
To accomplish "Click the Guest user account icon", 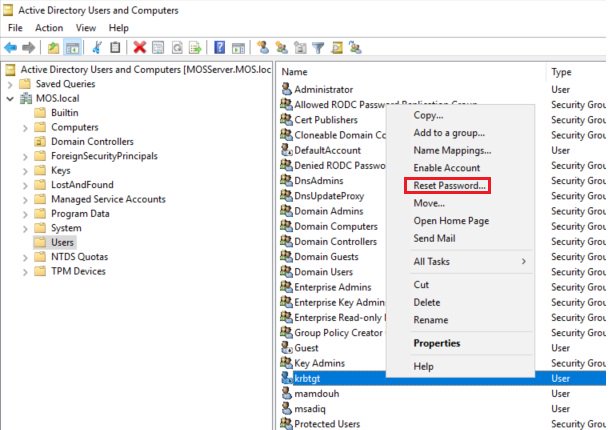I will pyautogui.click(x=286, y=347).
